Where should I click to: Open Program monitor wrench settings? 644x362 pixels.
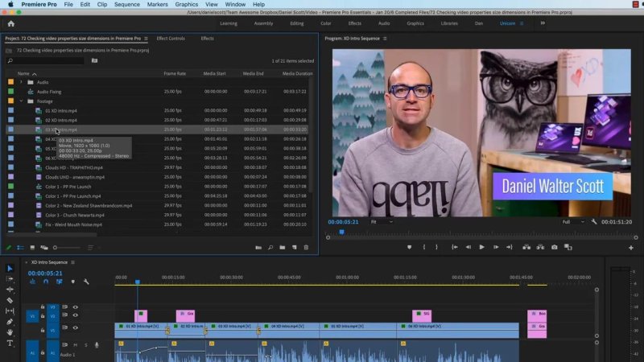(x=594, y=222)
